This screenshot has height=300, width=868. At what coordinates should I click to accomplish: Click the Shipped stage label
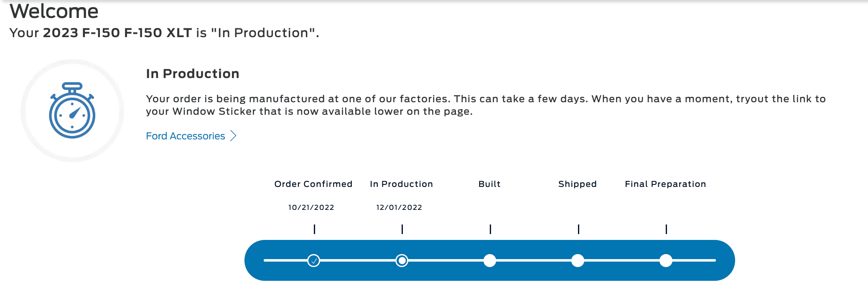(577, 184)
